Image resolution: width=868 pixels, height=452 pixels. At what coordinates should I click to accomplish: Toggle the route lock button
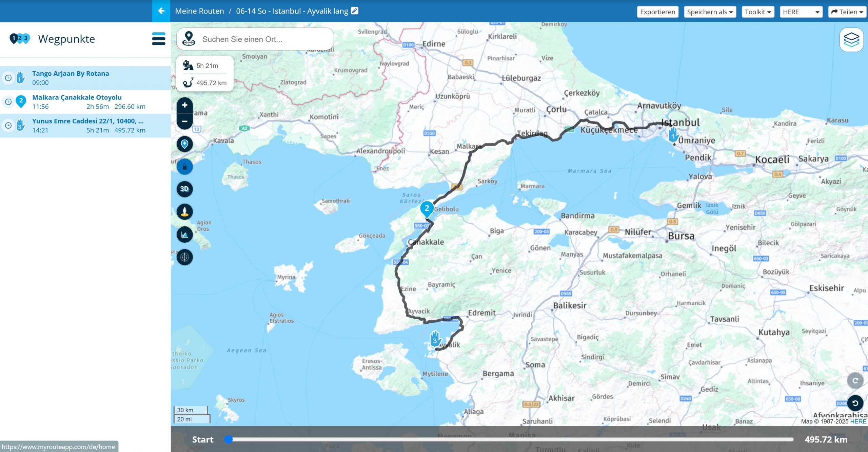click(x=185, y=167)
